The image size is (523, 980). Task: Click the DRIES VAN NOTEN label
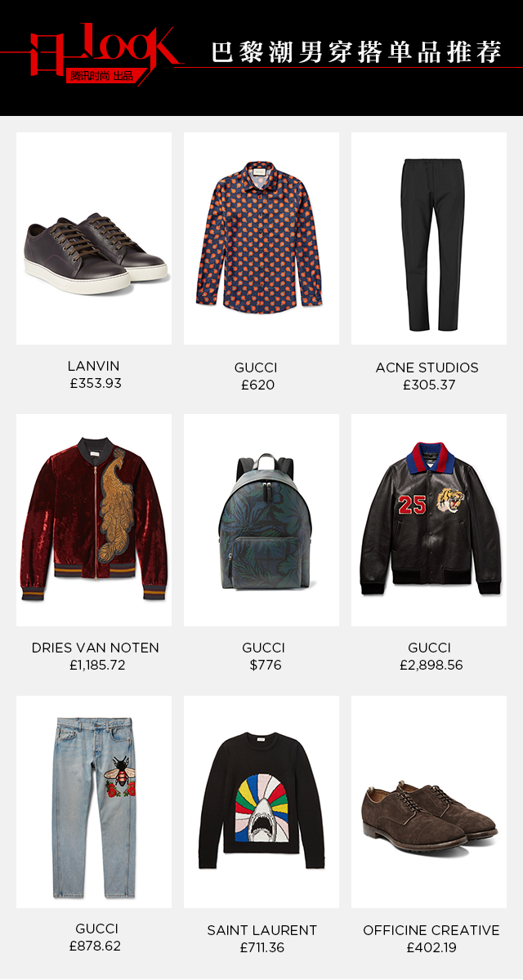[x=96, y=648]
